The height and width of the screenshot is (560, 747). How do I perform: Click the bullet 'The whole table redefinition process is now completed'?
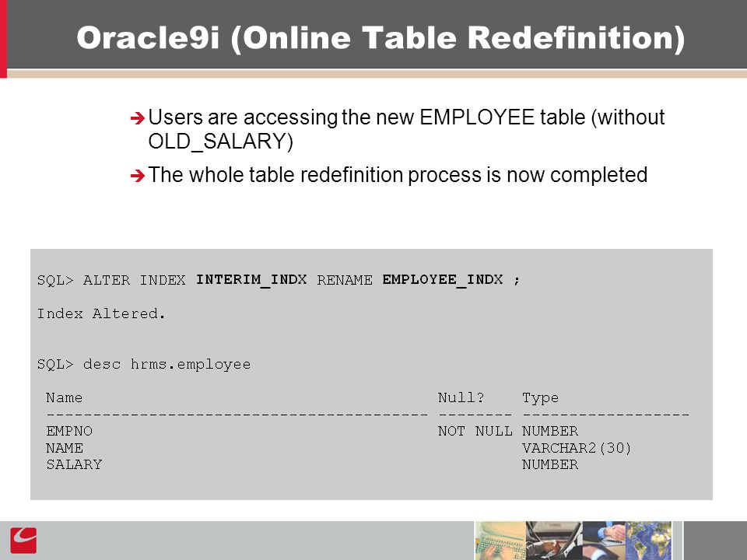point(398,175)
